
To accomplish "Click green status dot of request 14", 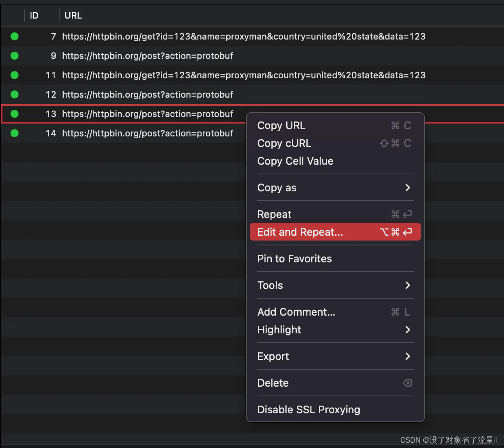I will [x=15, y=133].
